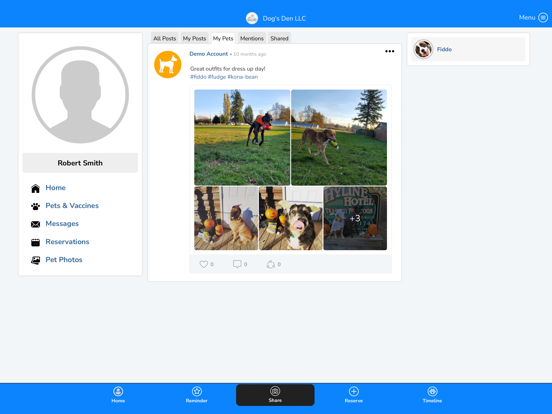
Task: Open Reserve plus icon in bottom bar
Action: pos(354,391)
